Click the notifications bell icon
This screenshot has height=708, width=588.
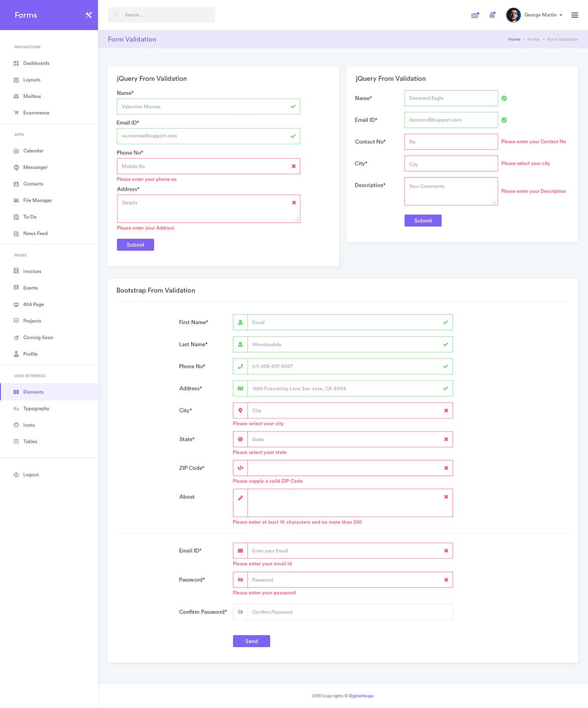click(492, 15)
